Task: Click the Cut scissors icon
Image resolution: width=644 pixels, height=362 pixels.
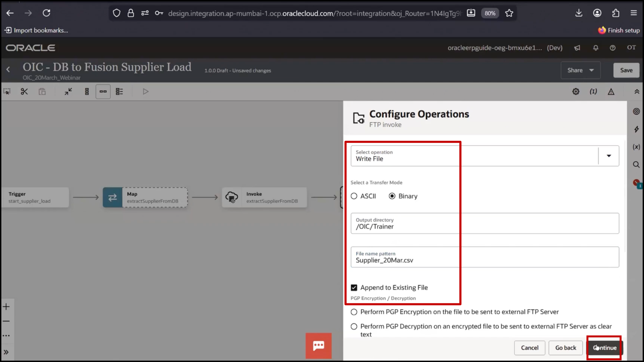Action: [24, 92]
